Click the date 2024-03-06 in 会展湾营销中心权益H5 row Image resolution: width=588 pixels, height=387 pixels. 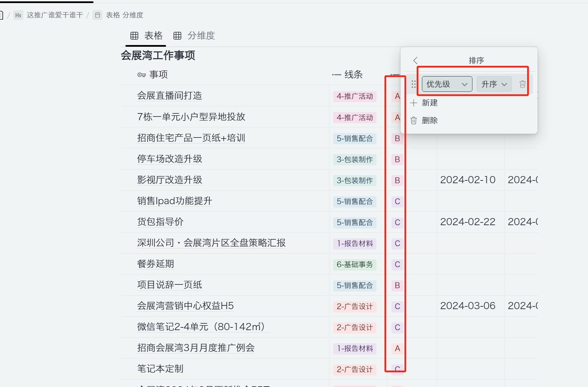(x=468, y=306)
